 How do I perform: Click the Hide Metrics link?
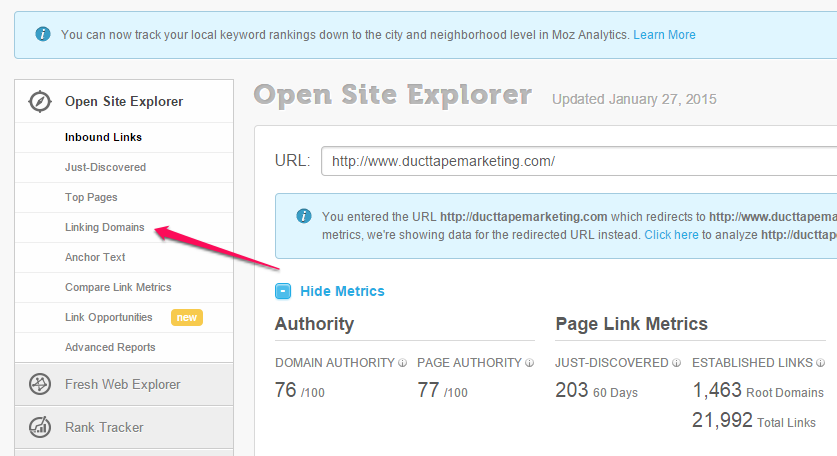click(342, 291)
